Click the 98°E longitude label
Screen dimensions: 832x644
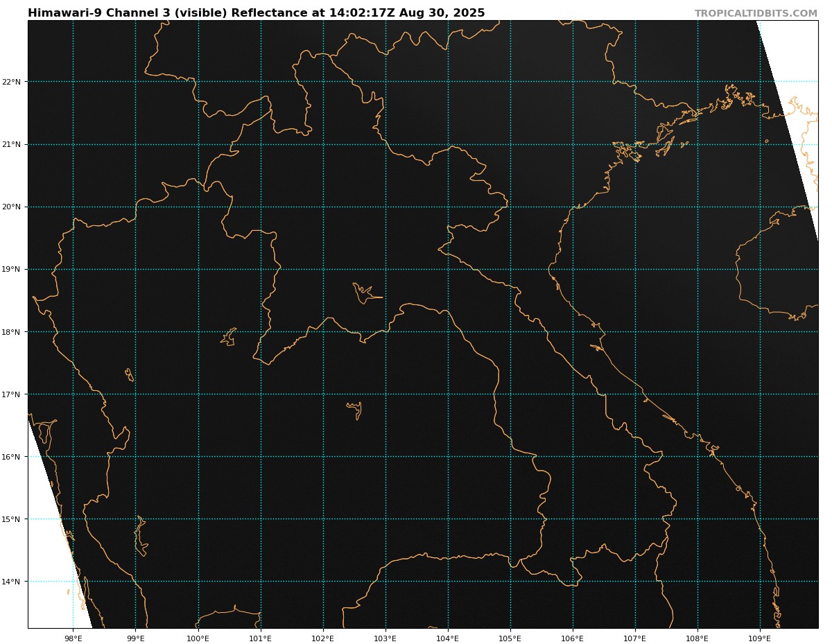coord(73,638)
